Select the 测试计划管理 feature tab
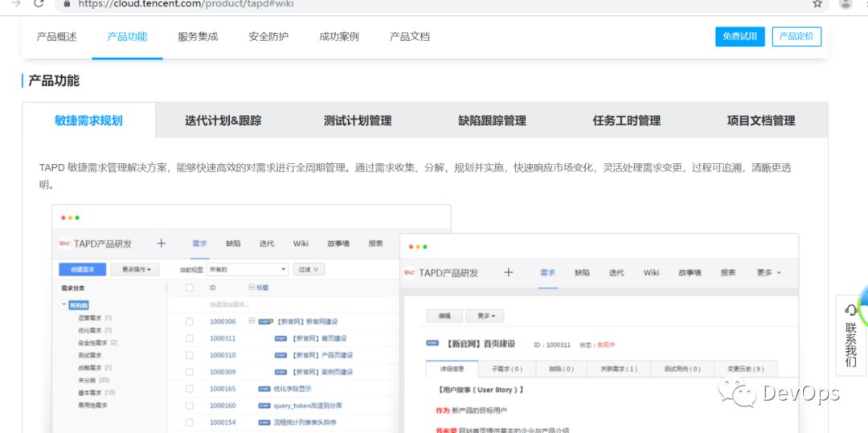The image size is (868, 433). pyautogui.click(x=358, y=121)
